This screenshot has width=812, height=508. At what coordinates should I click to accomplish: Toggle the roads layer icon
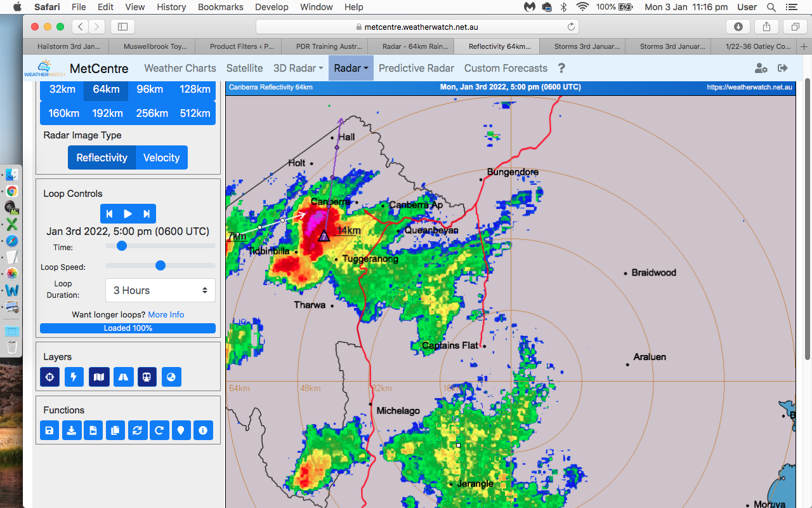click(x=123, y=377)
